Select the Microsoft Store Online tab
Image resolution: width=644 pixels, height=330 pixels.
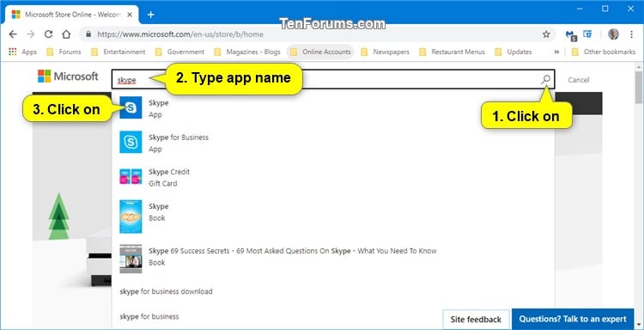72,15
